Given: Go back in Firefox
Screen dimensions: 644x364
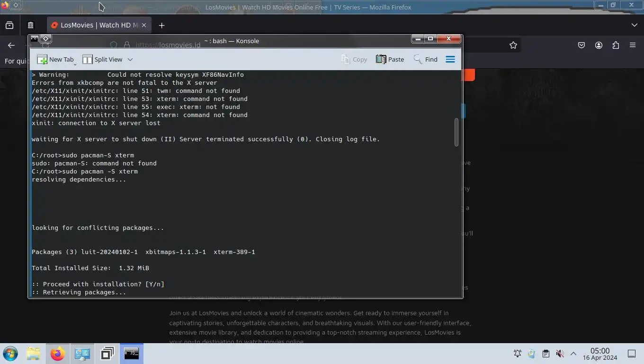Looking at the screenshot, I should click(x=11, y=45).
